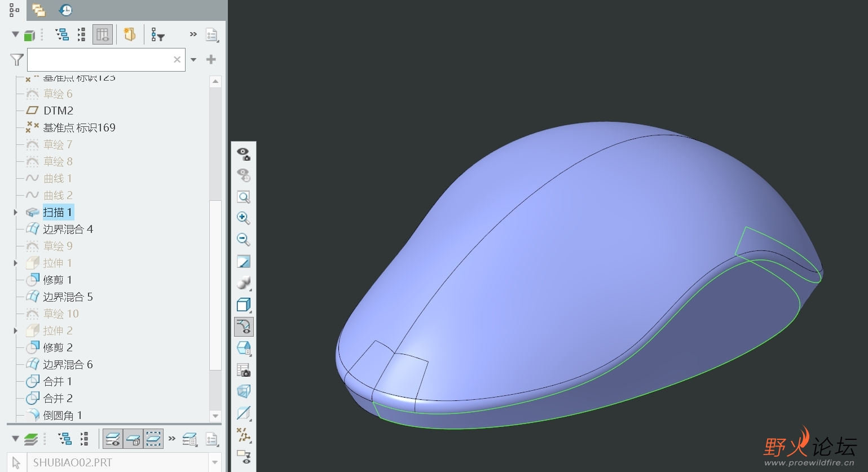The width and height of the screenshot is (868, 472).
Task: Clear the search box with the X
Action: 177,59
